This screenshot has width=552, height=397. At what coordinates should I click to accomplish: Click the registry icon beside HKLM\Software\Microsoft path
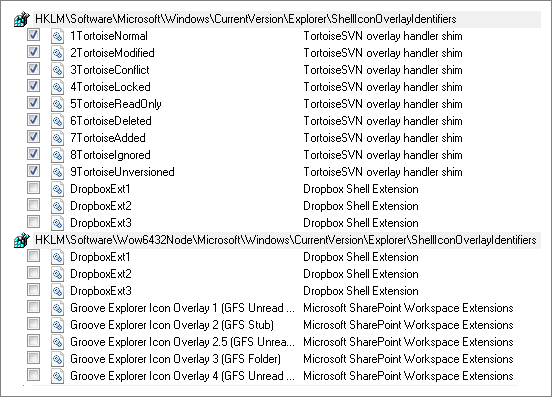(21, 19)
